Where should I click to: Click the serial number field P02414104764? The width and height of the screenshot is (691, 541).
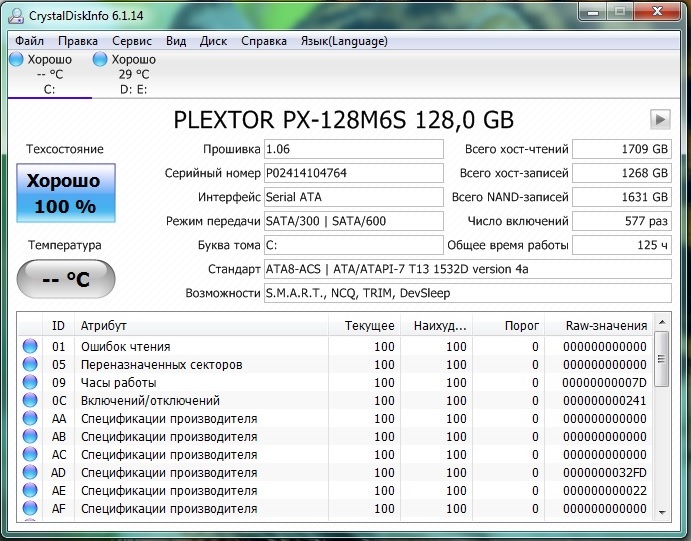click(x=354, y=173)
